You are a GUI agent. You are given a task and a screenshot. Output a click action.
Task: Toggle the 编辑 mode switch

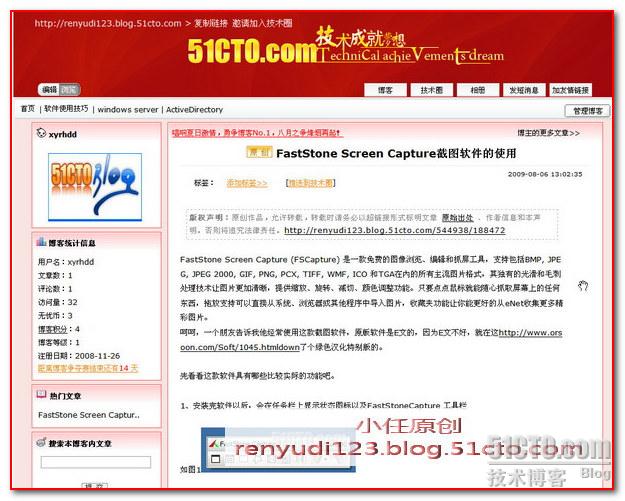pyautogui.click(x=59, y=90)
